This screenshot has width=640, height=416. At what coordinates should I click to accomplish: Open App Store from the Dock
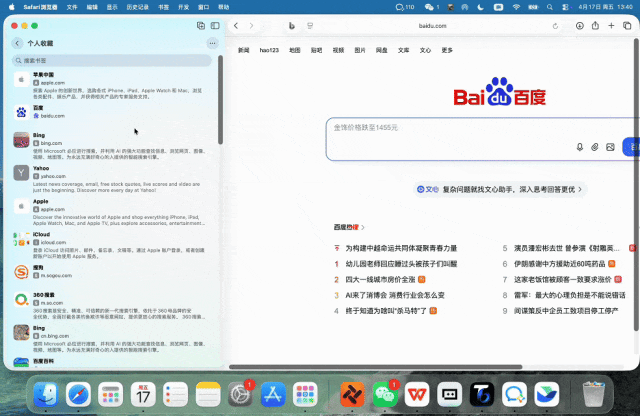(273, 395)
